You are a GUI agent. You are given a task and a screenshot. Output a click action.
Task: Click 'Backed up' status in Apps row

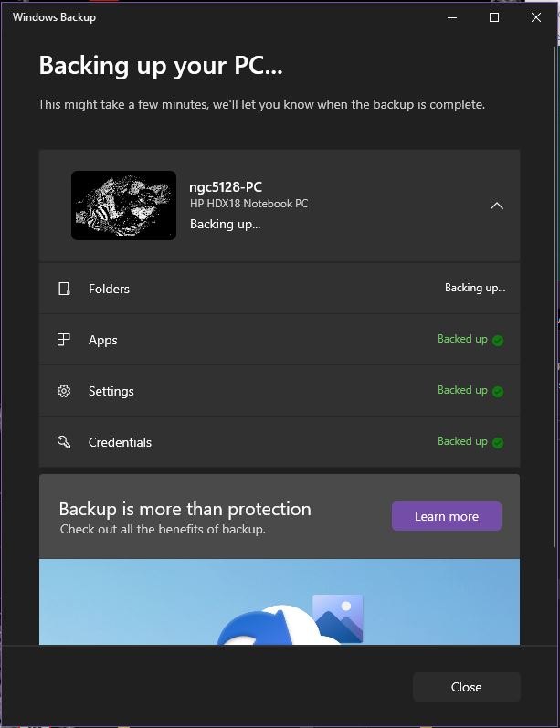tap(462, 339)
